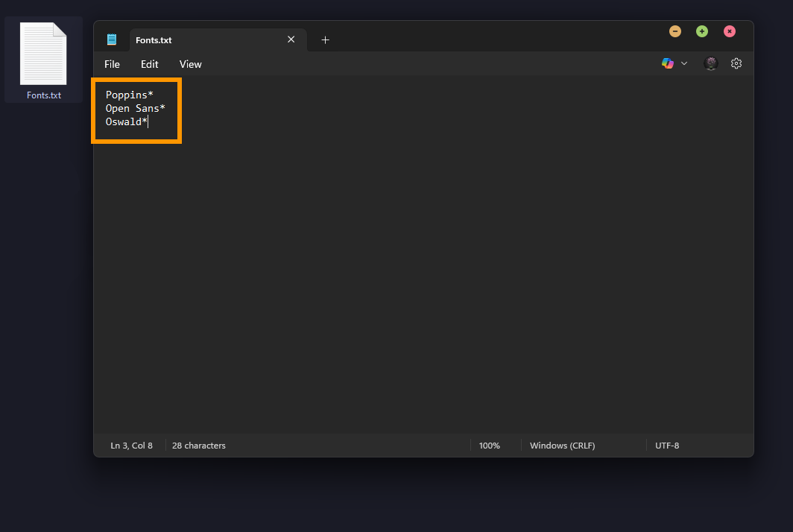Open the Edit menu
The image size is (793, 532).
pos(149,64)
